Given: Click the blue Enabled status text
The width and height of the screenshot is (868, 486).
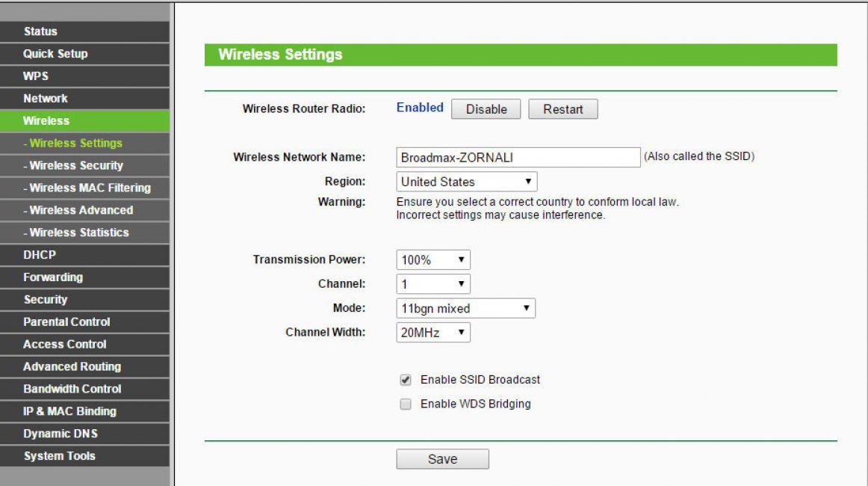Looking at the screenshot, I should click(420, 108).
